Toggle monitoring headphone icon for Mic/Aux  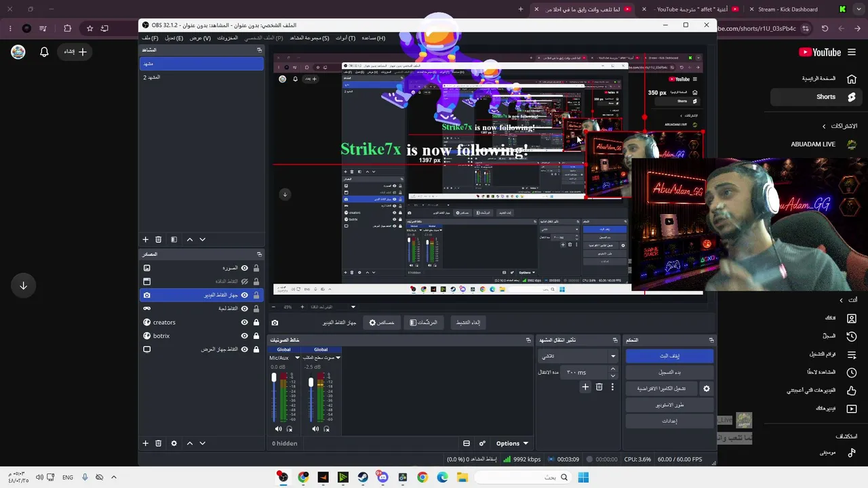pos(290,428)
